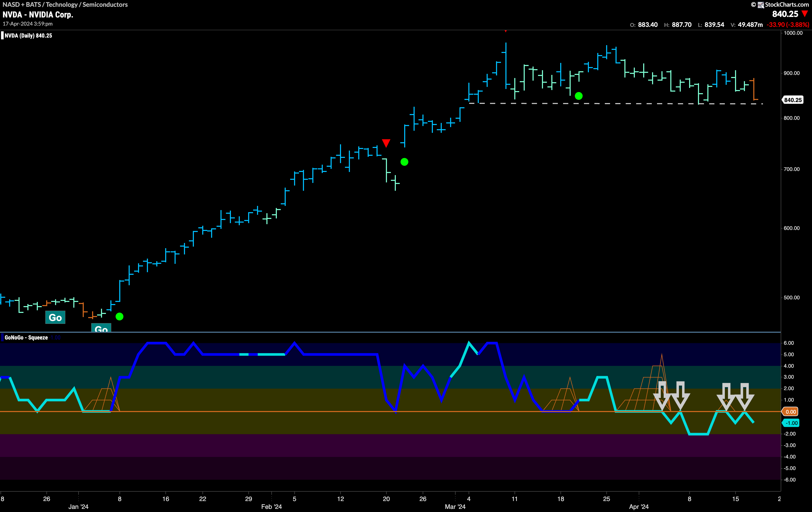Image resolution: width=812 pixels, height=512 pixels.
Task: Click the NVDA - NVIDIA Corp. title
Action: coord(38,15)
